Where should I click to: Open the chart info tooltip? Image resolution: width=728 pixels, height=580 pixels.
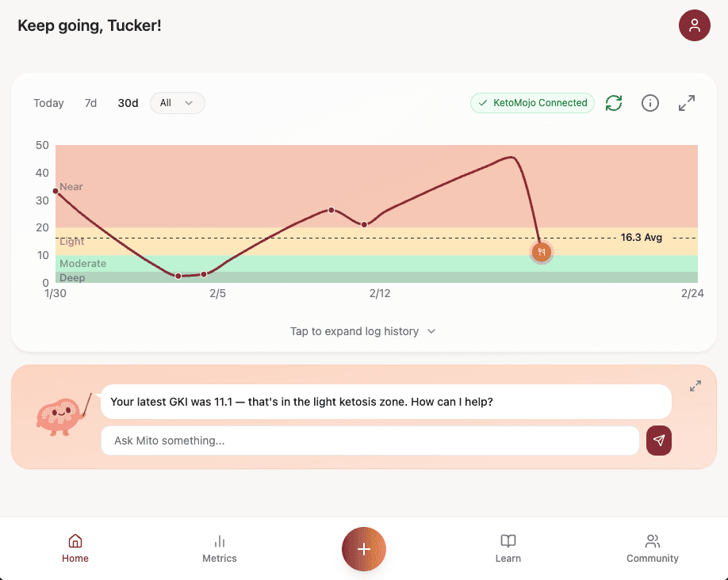point(650,103)
